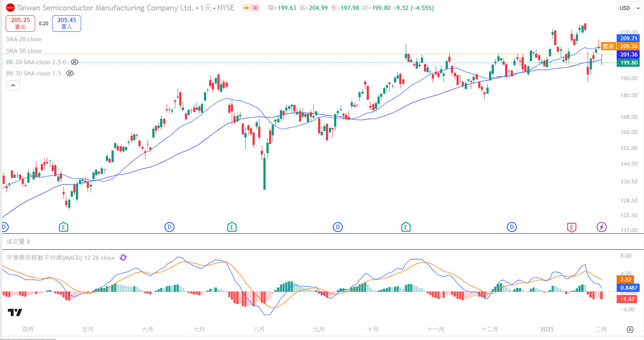This screenshot has height=340, width=644.
Task: Click the purple lightning event icon
Action: (601, 227)
